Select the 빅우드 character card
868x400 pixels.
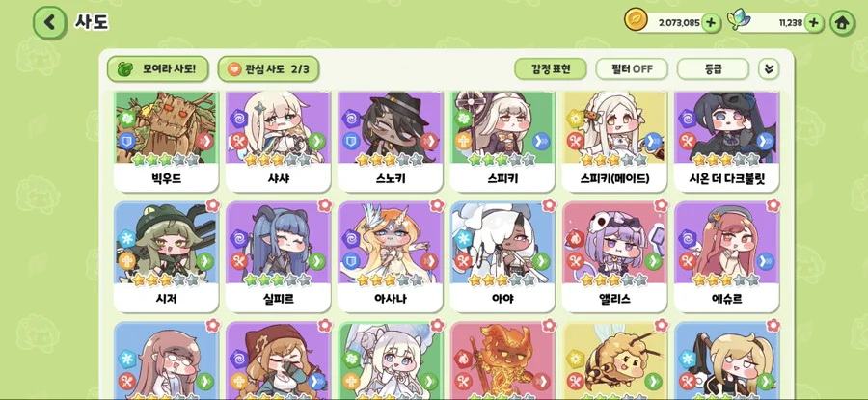(x=166, y=141)
